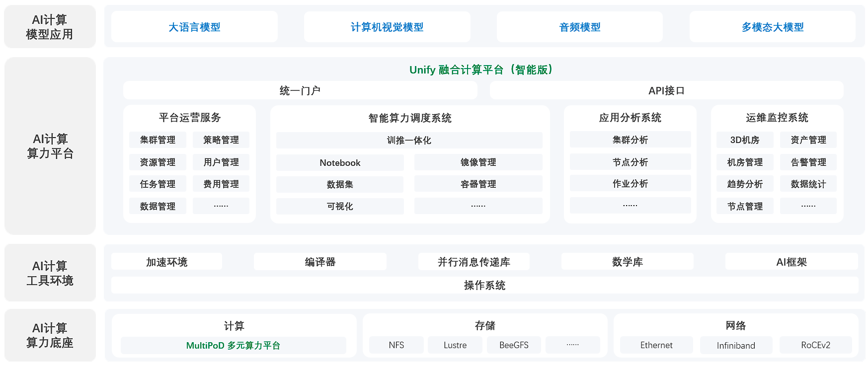Click the BeeGFS storage cell
The height and width of the screenshot is (367, 868).
pos(514,345)
